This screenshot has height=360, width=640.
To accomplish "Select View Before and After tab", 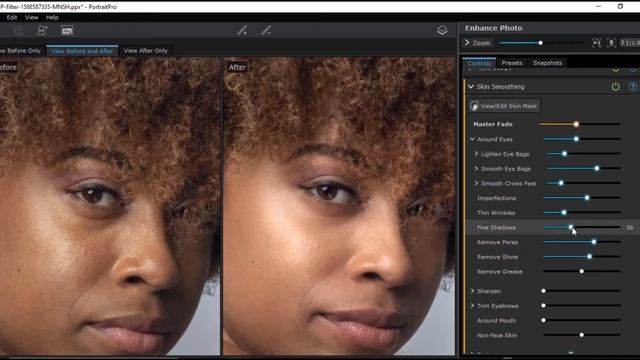I will [x=82, y=51].
